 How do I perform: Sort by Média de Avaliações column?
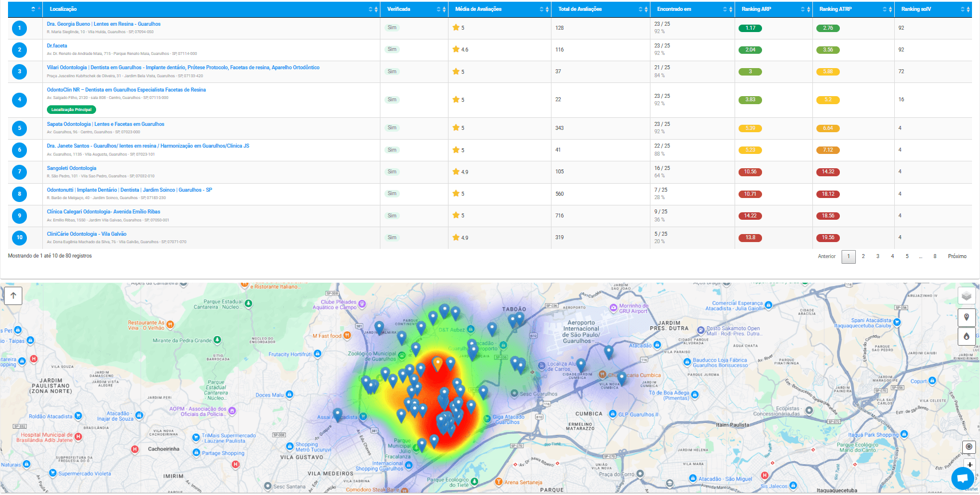(x=478, y=9)
